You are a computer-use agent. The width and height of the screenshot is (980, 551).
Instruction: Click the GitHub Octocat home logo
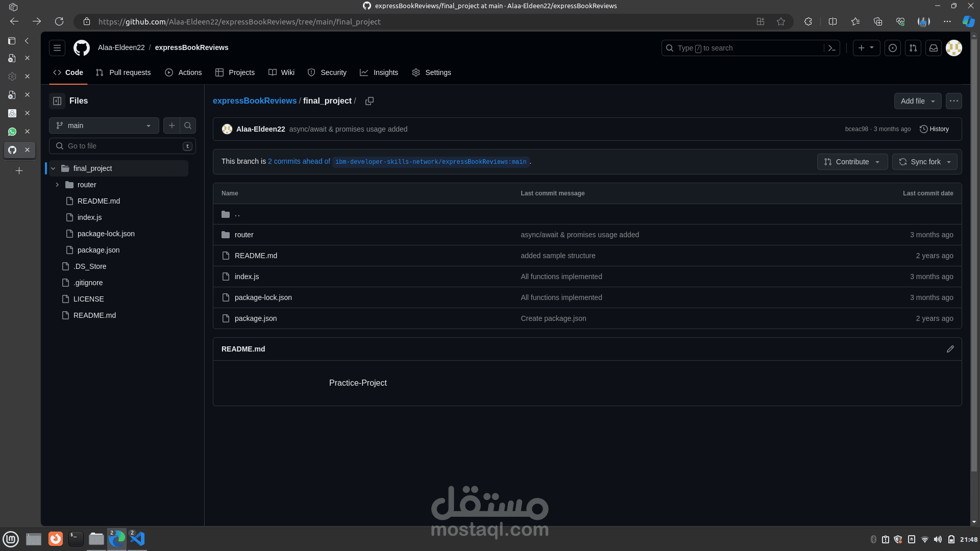(82, 48)
